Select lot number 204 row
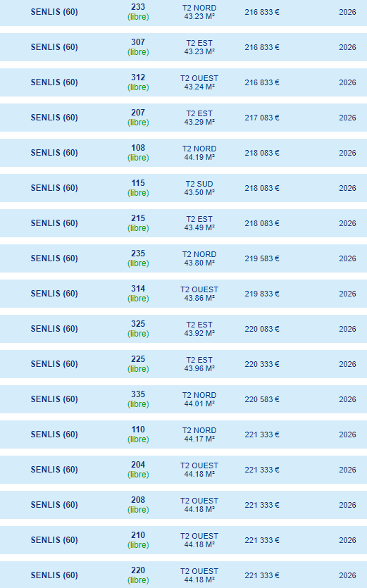 183,470
